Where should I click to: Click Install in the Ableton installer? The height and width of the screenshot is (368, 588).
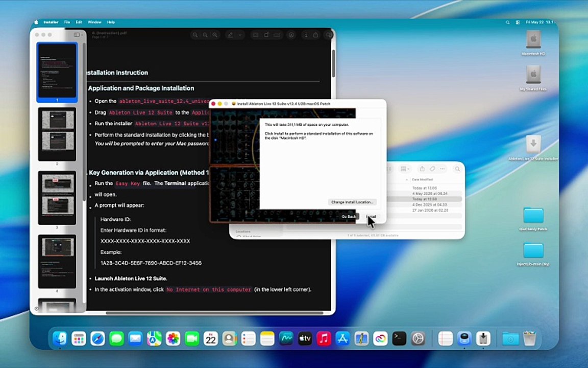(371, 217)
